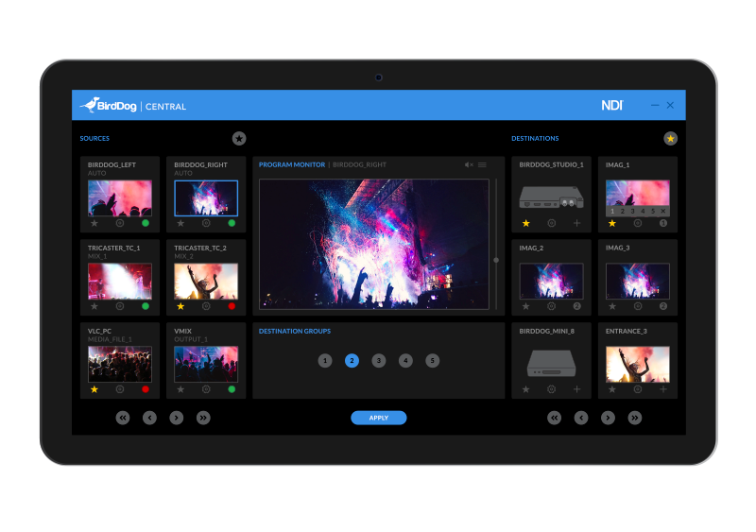756x532 pixels.
Task: Jump to first sources page
Action: 123,418
